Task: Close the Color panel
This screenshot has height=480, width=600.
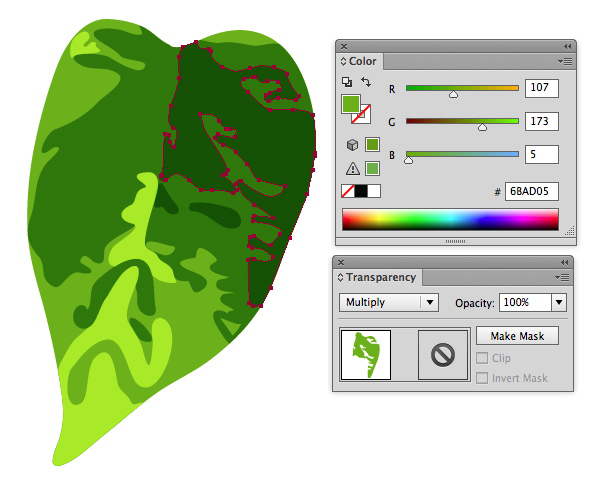Action: [344, 46]
